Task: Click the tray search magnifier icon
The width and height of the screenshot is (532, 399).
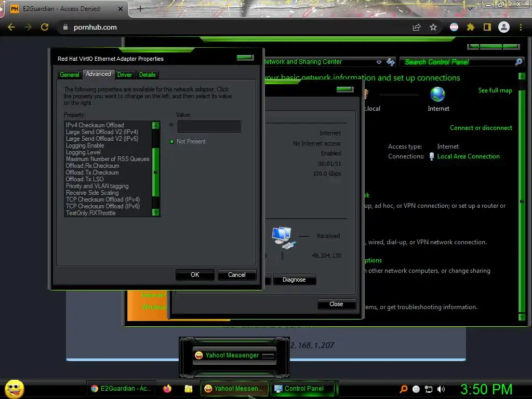Action: coord(403,389)
